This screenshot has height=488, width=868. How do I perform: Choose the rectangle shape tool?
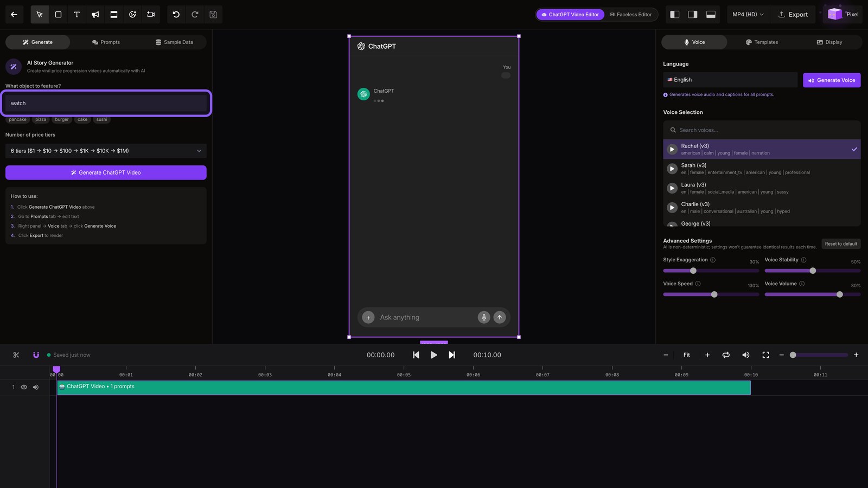[x=58, y=15]
